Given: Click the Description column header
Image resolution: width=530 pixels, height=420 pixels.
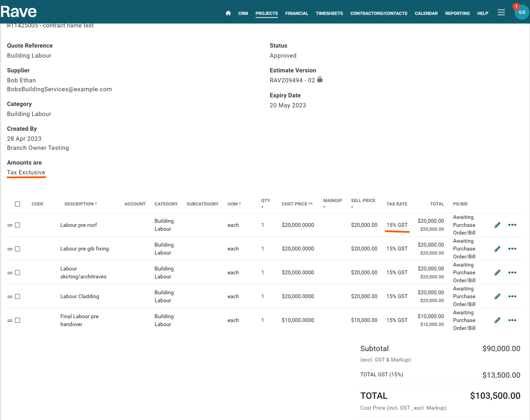Looking at the screenshot, I should (80, 204).
